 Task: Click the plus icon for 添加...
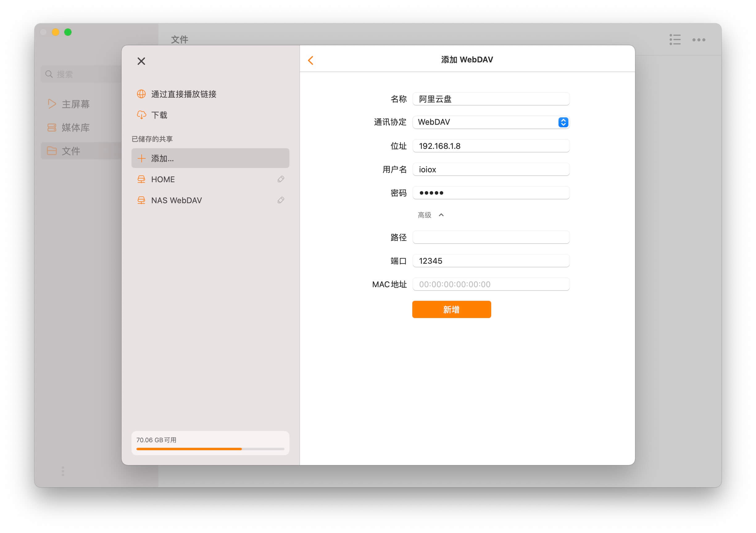coord(141,158)
